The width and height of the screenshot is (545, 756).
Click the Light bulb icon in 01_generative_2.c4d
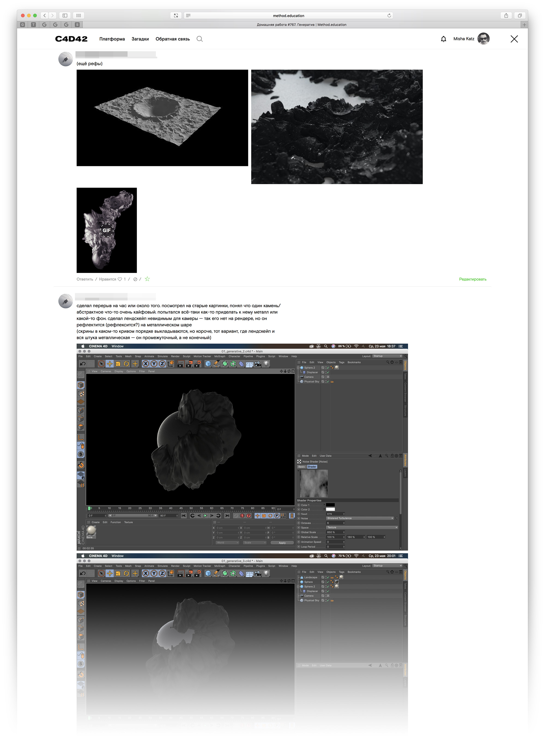266,364
